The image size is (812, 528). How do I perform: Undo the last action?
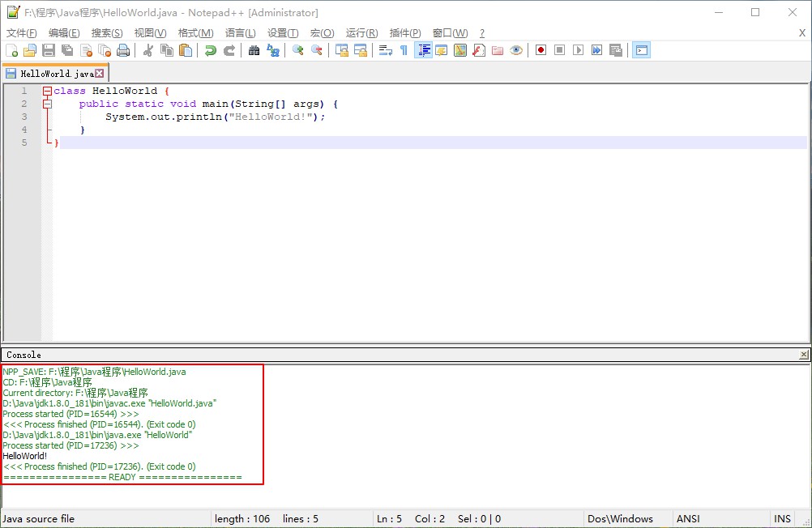210,50
